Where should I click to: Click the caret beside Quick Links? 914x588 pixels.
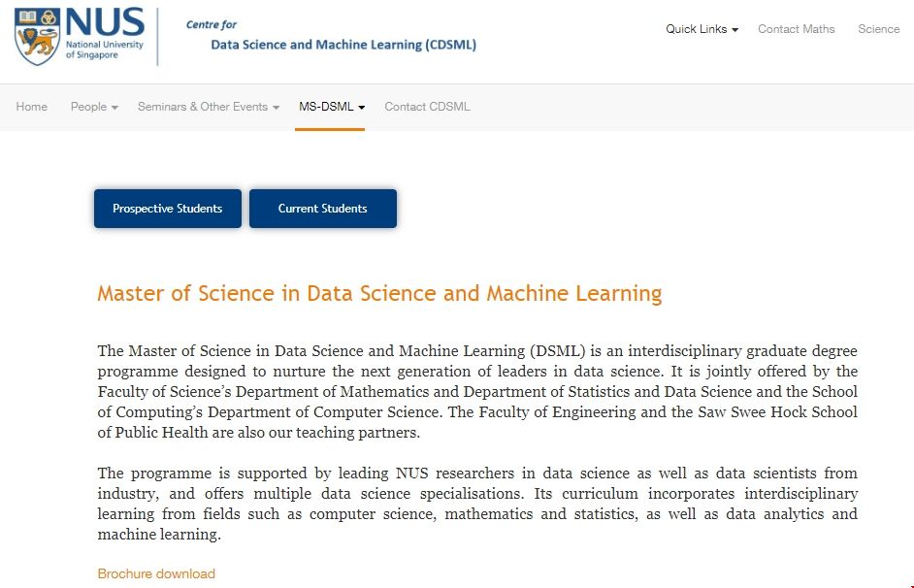[735, 30]
